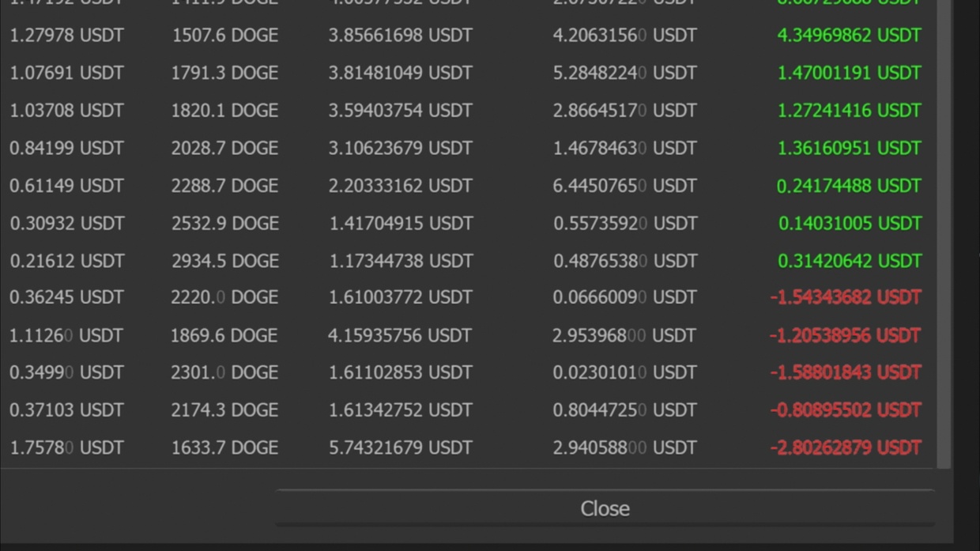Select the 0.37103 USDT price cell

[66, 410]
